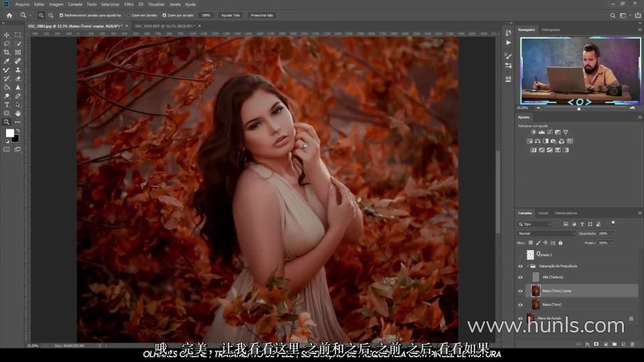Screen dimensions: 644x362
Task: Show the Camada 1 layer
Action: coord(520,255)
